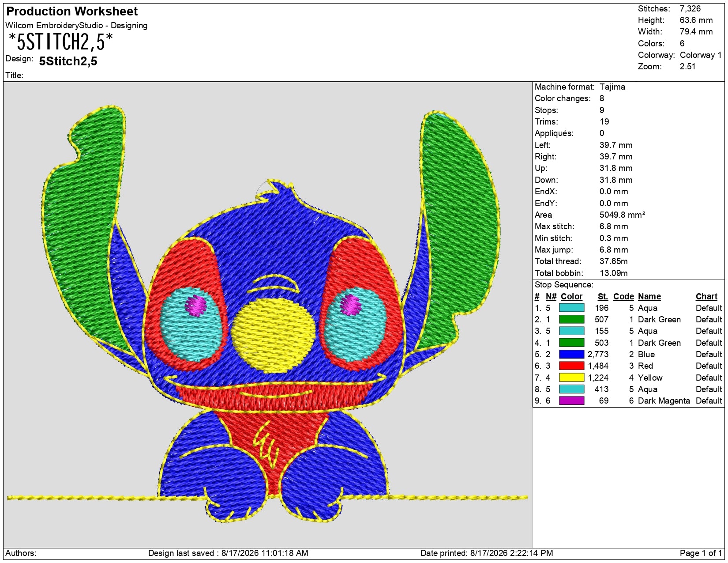Click the 'Authors:' footer label

21,553
